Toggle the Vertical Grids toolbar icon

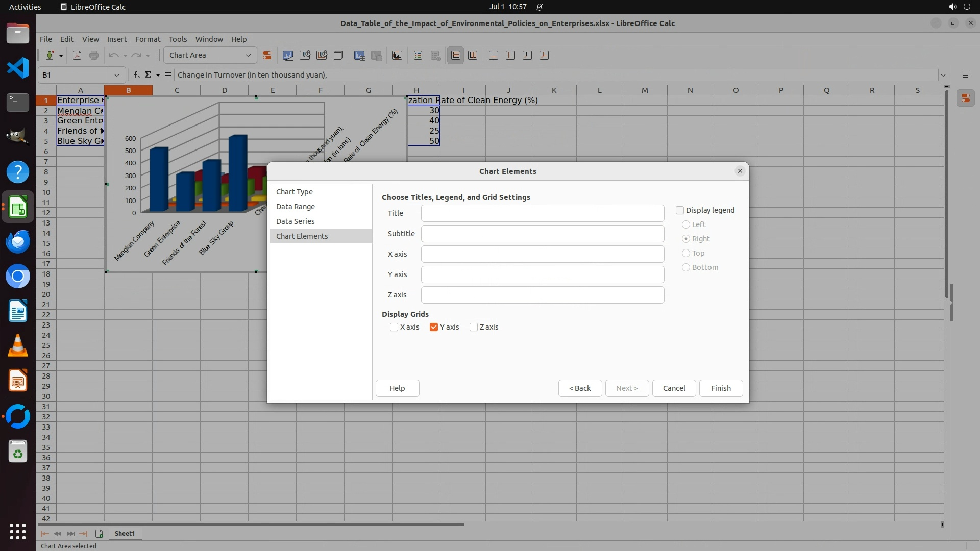473,55
